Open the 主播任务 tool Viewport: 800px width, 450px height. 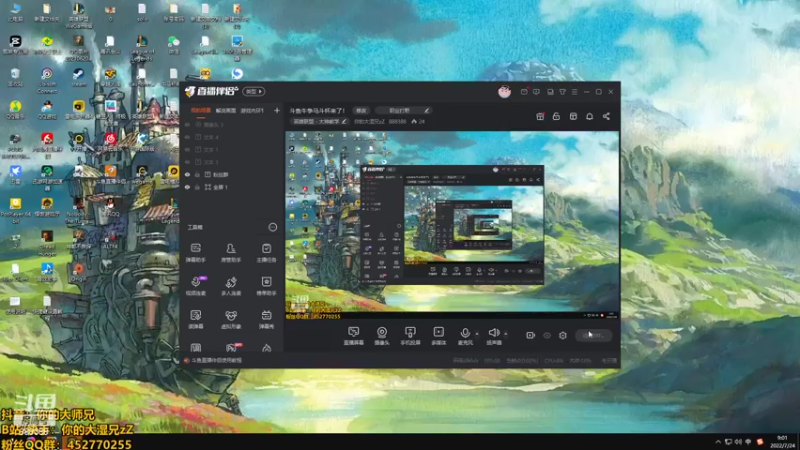click(266, 253)
